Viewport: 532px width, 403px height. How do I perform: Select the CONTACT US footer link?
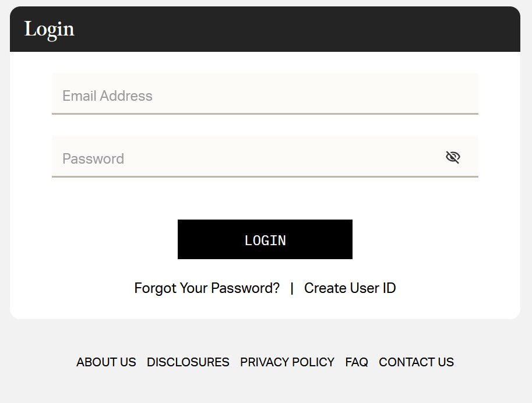point(416,362)
